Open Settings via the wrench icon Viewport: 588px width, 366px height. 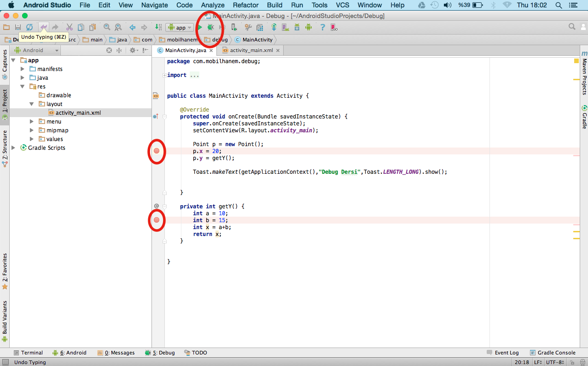click(x=248, y=27)
